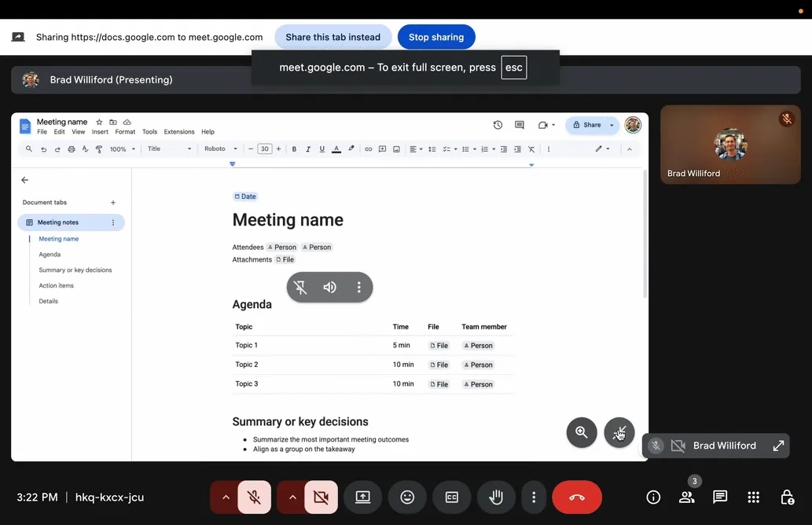Open emoji reactions in the meeting bar
This screenshot has height=525, width=812.
tap(407, 497)
